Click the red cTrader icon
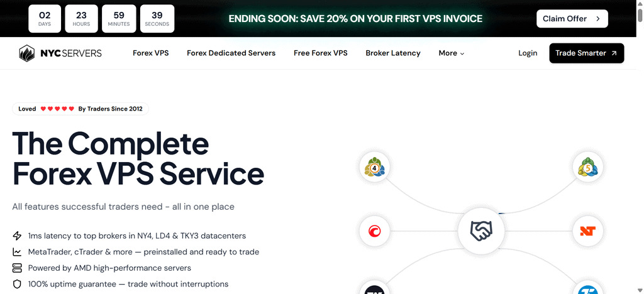The height and width of the screenshot is (294, 644). pos(374,231)
